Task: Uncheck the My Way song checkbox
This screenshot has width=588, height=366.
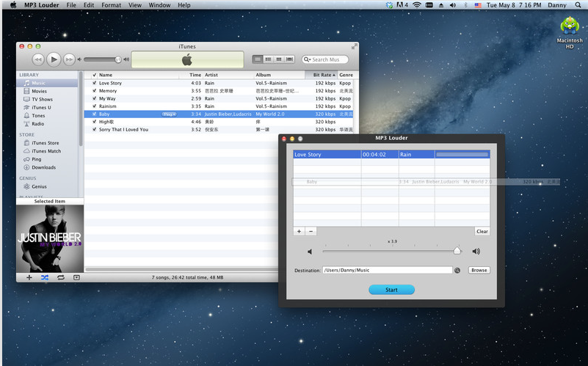Action: [94, 98]
